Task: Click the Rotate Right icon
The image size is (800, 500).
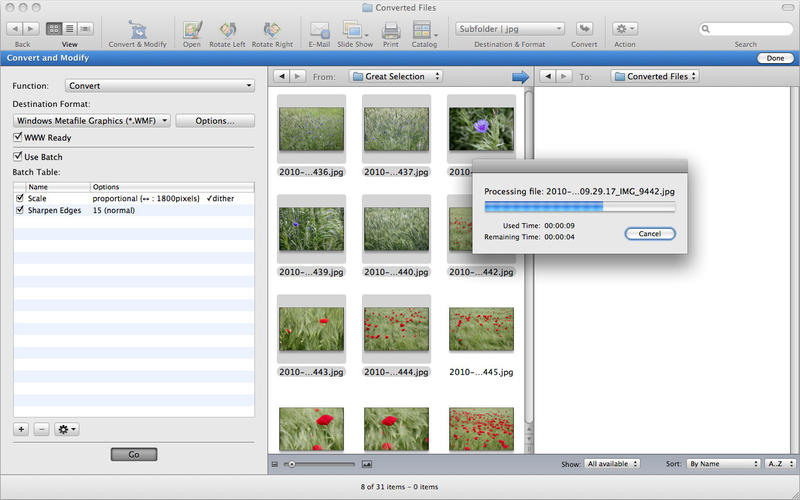Action: 271,29
